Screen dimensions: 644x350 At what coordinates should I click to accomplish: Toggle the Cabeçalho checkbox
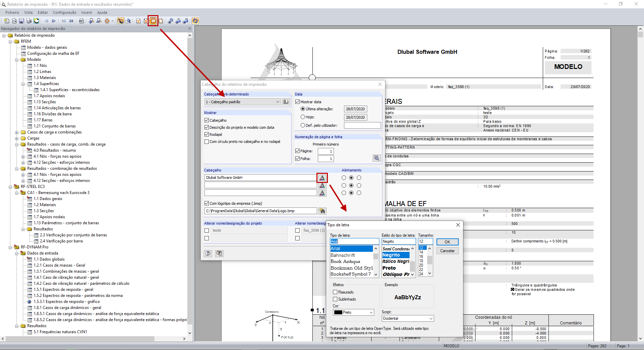(207, 120)
